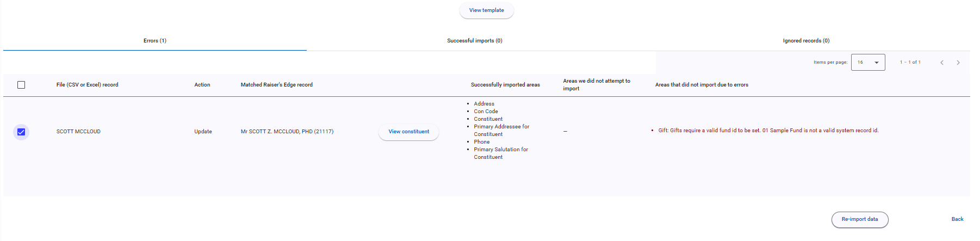The image size is (980, 241).
Task: Expand the Items per page dropdown
Action: click(x=867, y=63)
